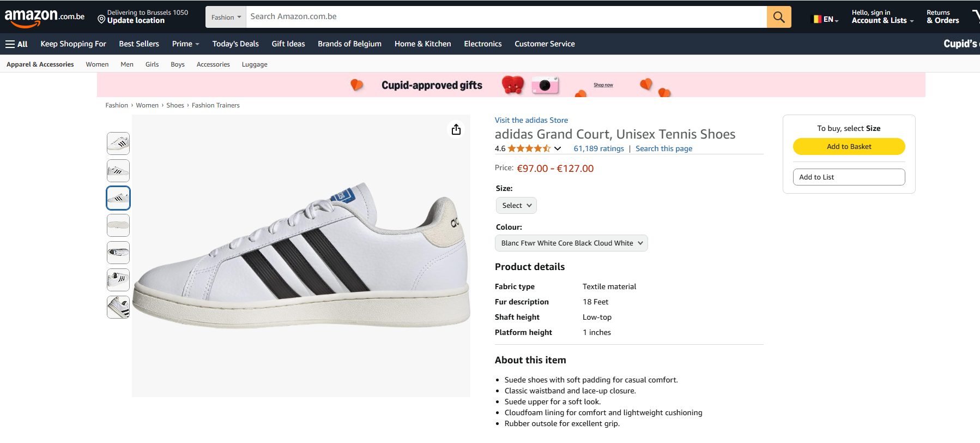This screenshot has height=443, width=980.
Task: Click the Update location pin icon
Action: (x=101, y=20)
